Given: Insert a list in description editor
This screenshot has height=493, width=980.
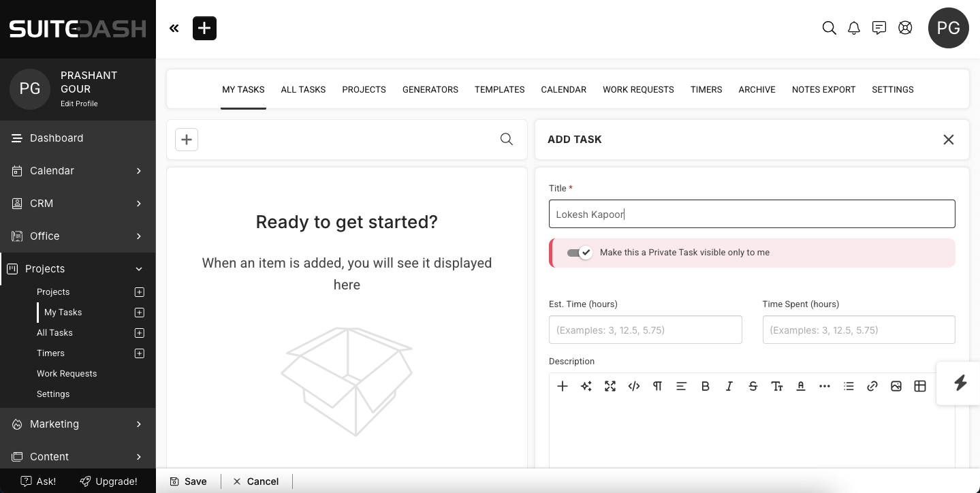Looking at the screenshot, I should tap(849, 386).
